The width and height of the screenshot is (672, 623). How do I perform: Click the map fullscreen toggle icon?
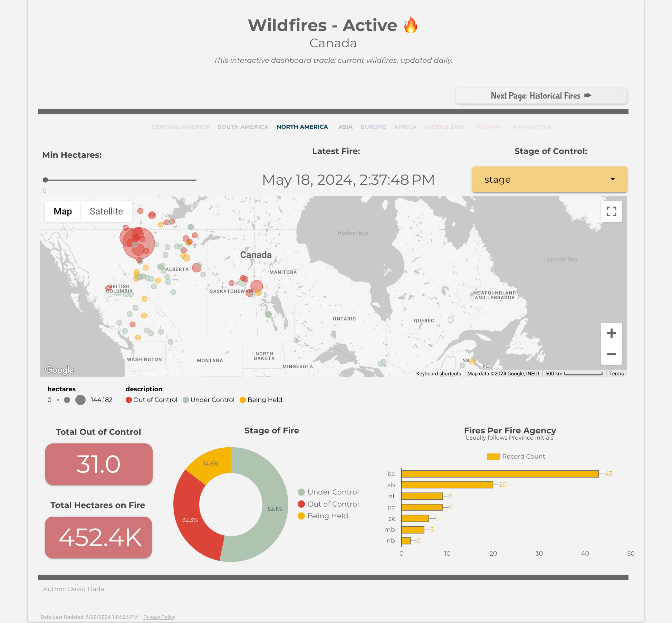[611, 211]
